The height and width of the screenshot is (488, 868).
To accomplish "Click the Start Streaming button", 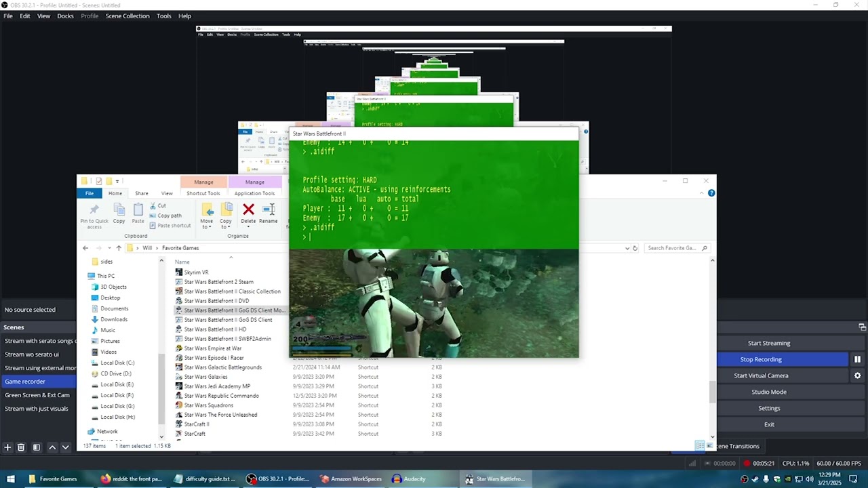I will coord(769,343).
